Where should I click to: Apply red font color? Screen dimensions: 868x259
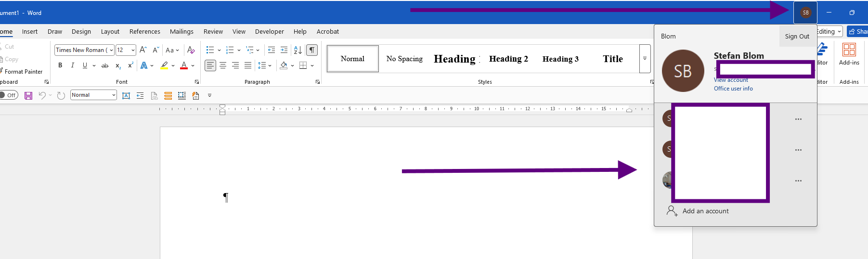(184, 65)
